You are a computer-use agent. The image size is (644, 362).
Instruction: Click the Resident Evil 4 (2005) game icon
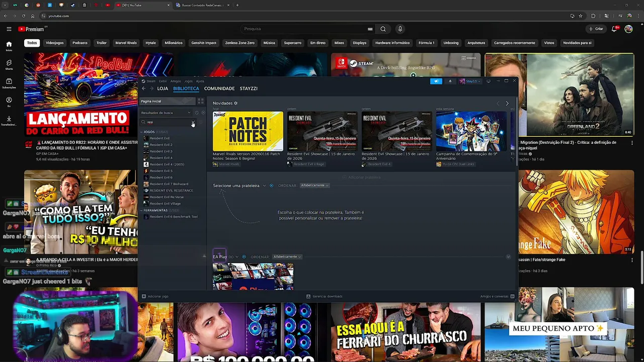tap(146, 164)
